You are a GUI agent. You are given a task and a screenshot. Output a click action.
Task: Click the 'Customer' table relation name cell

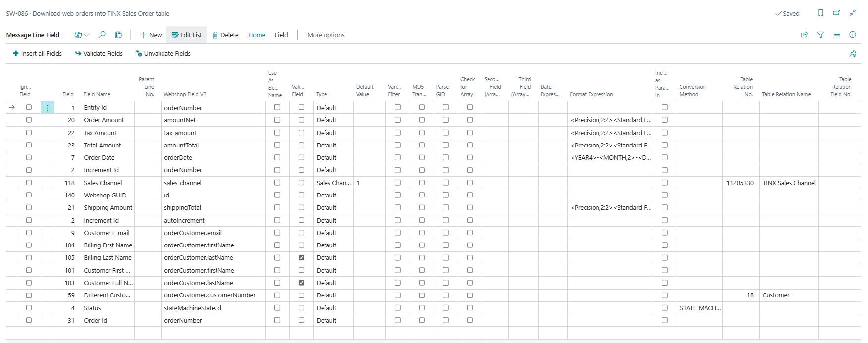[789, 295]
